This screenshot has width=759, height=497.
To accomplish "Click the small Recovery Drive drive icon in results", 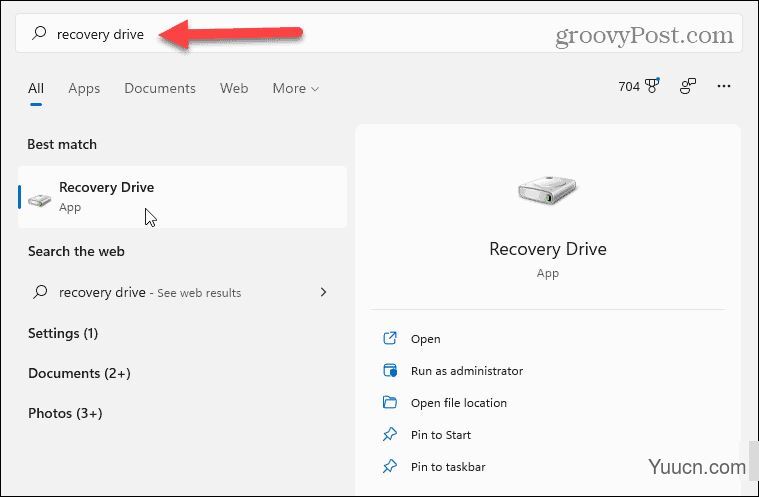I will click(40, 200).
